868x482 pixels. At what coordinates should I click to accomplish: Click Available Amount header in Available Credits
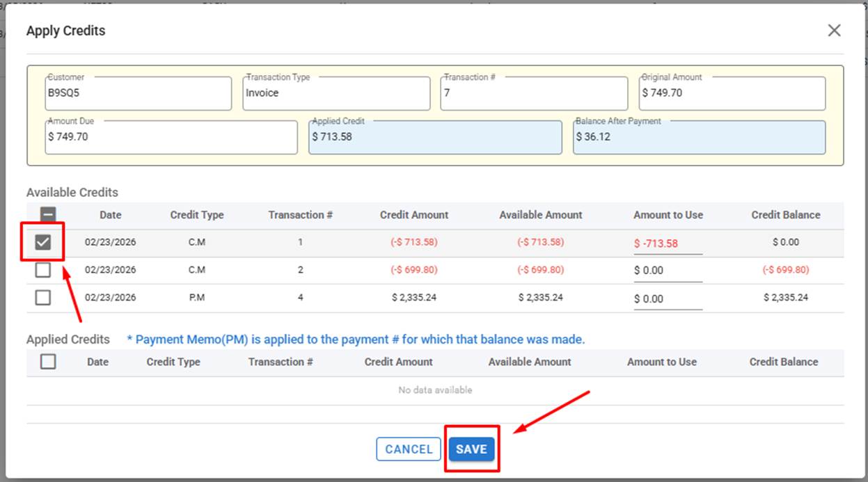[x=541, y=215]
